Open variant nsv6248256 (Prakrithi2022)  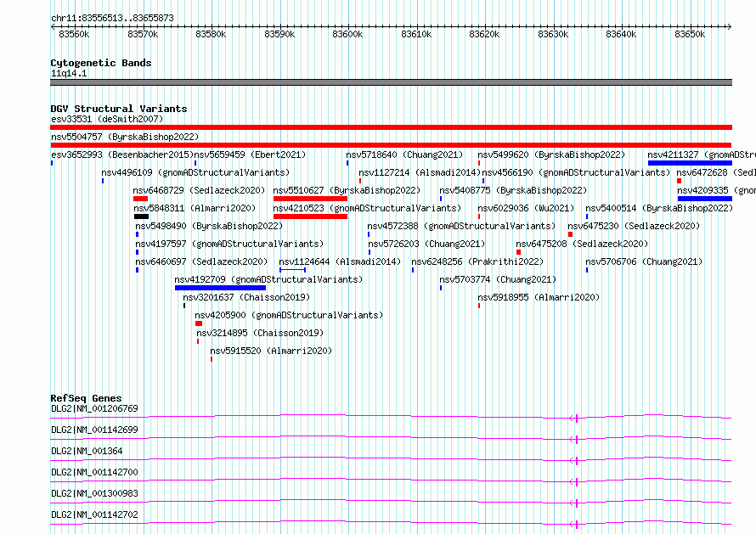click(x=477, y=261)
